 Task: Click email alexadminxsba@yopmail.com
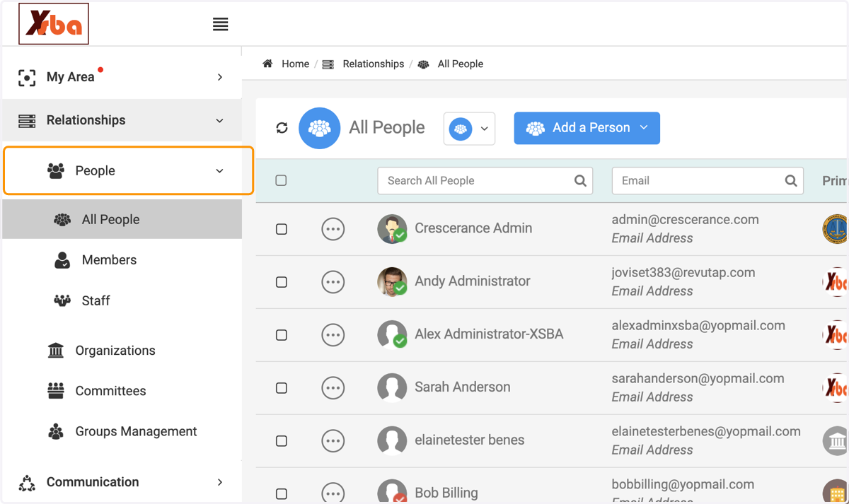click(x=698, y=326)
